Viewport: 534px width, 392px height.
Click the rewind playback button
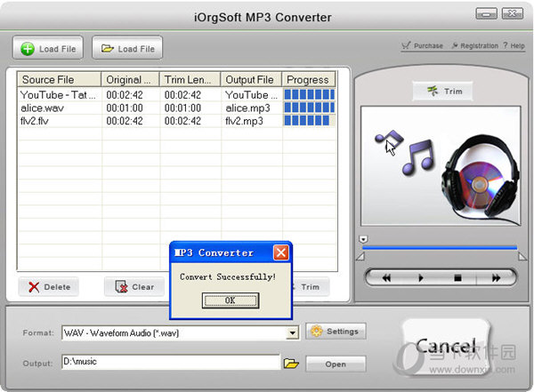point(386,278)
